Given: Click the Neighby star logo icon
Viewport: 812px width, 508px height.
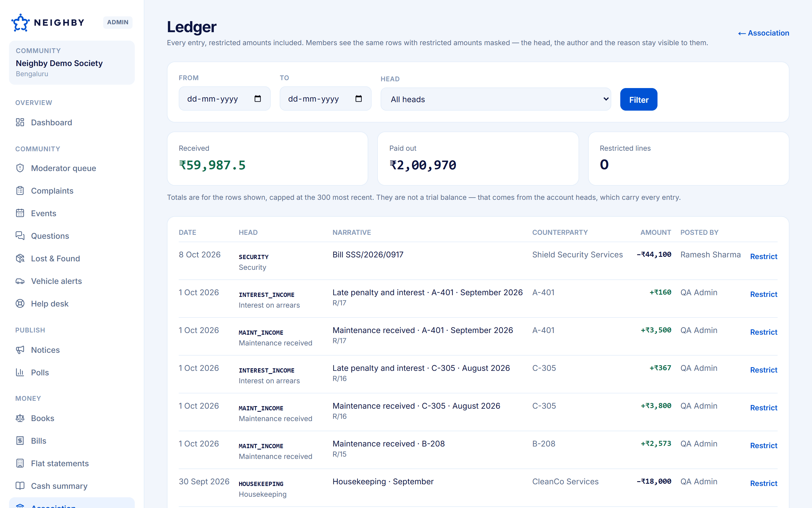Looking at the screenshot, I should 21,23.
